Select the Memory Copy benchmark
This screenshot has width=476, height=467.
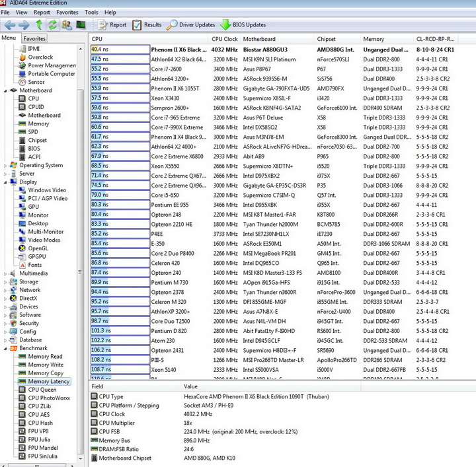(x=46, y=373)
